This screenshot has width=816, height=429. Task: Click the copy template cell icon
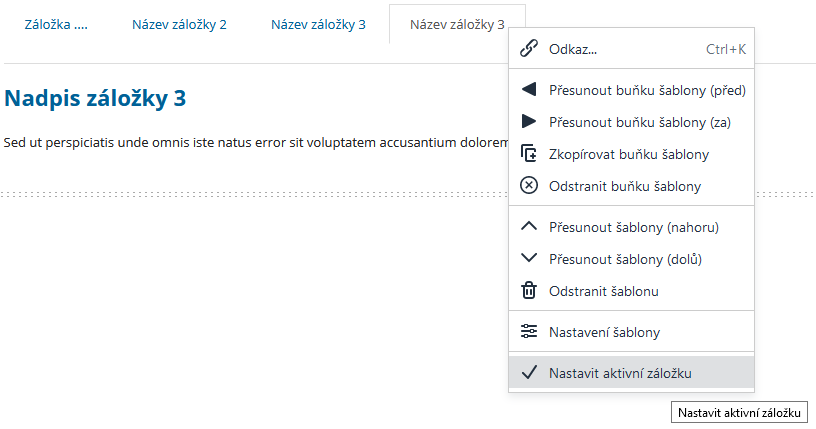tap(530, 154)
